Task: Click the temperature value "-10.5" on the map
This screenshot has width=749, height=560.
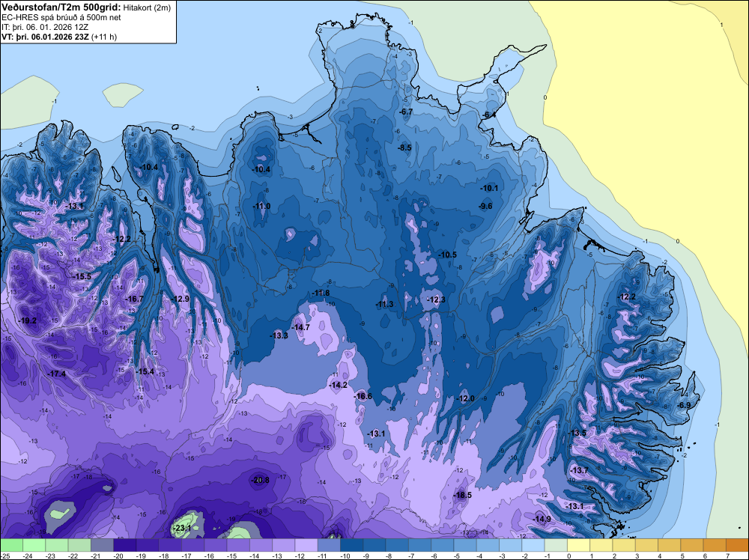Action: 448,255
